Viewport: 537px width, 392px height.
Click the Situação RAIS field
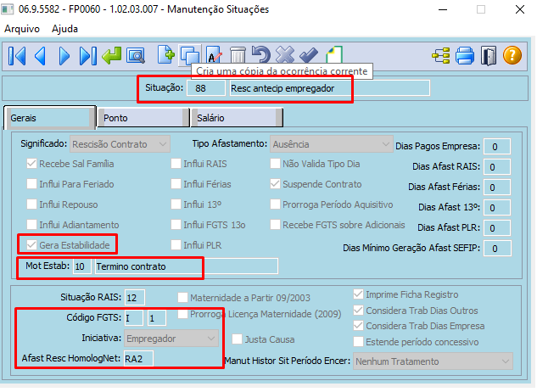(134, 298)
